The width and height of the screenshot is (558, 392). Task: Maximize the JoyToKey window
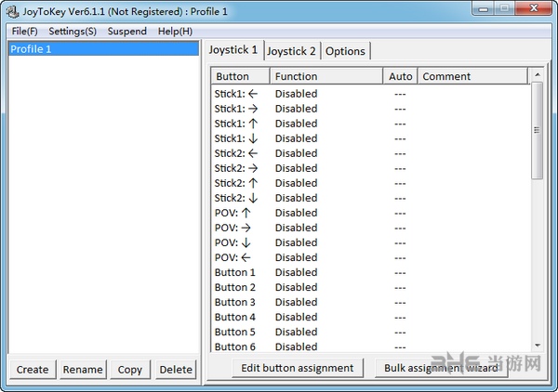point(504,8)
